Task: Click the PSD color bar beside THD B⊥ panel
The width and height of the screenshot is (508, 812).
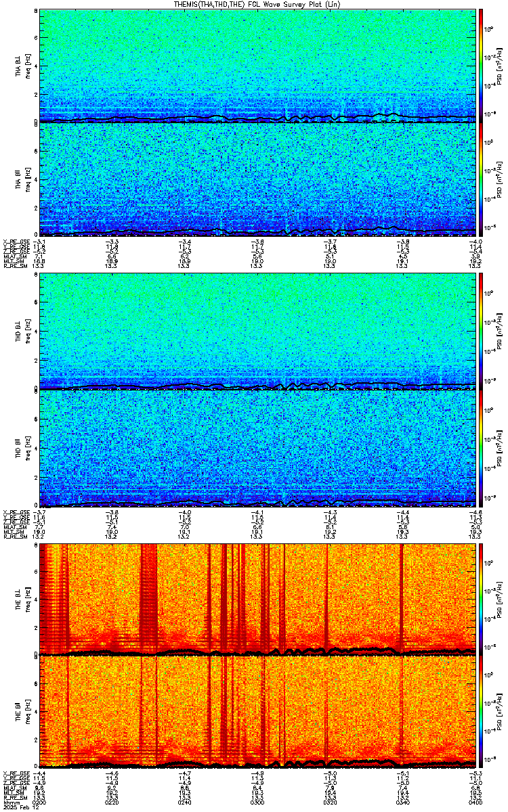Action: [x=482, y=332]
